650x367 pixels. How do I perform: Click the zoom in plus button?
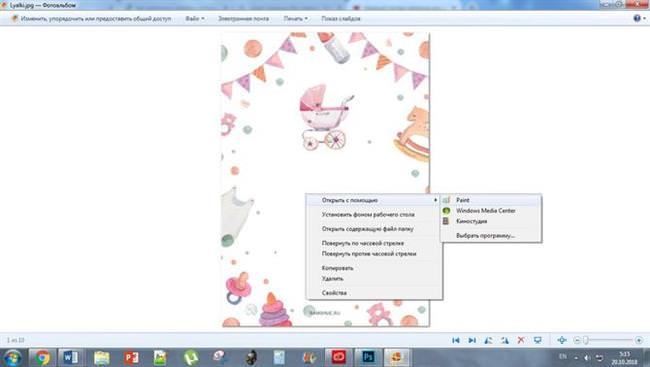639,340
